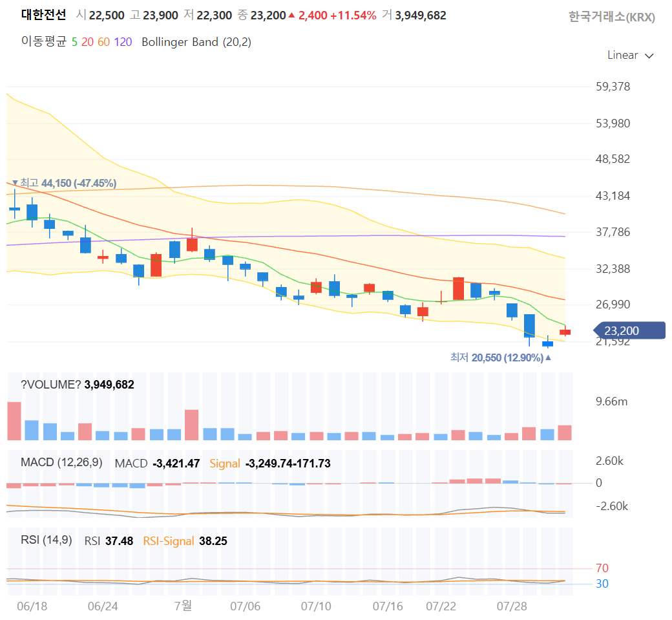672x620 pixels.
Task: Click the 한국거래소(KRX) exchange label
Action: [611, 17]
